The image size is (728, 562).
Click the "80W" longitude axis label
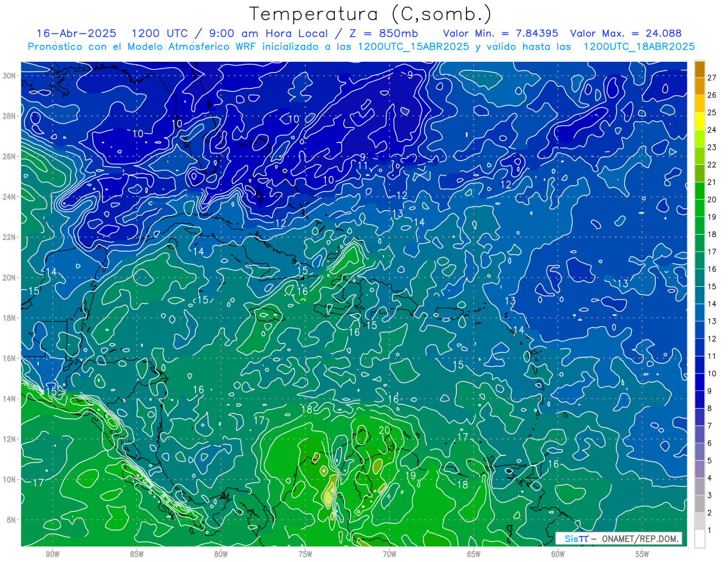coord(221,554)
